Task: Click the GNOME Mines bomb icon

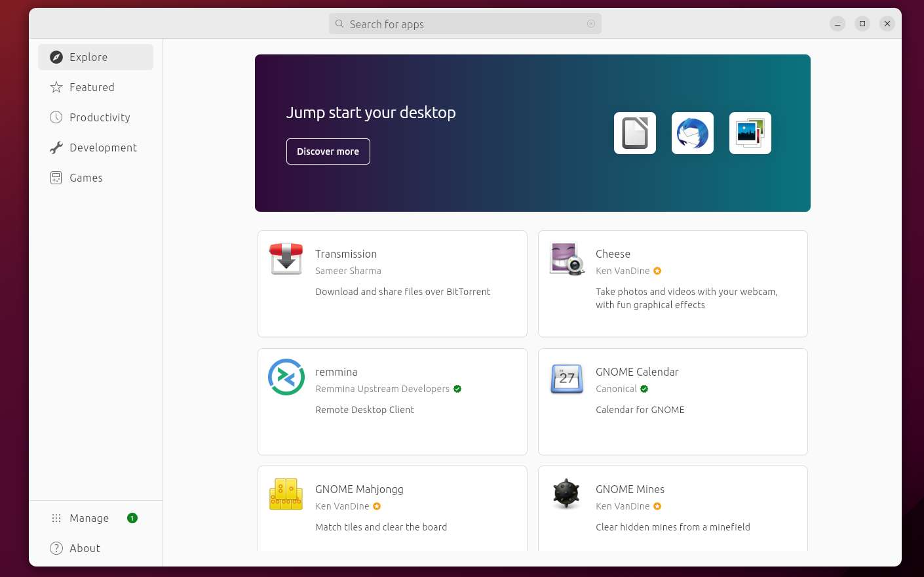Action: point(567,494)
